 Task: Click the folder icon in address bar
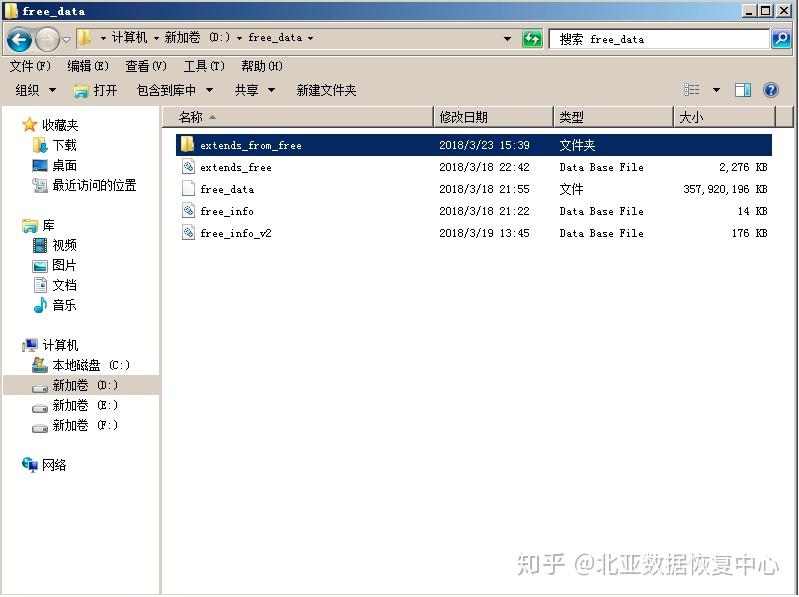coord(84,38)
